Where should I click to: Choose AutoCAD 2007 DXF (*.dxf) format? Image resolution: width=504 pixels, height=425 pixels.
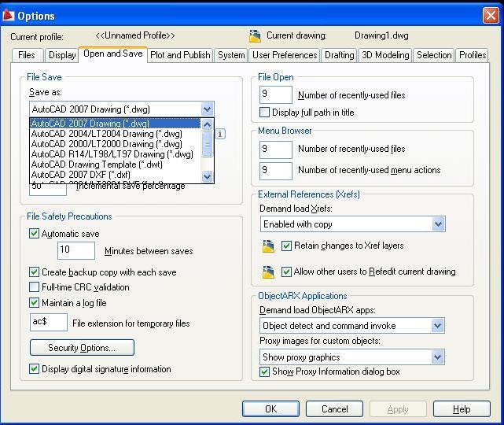coord(116,175)
